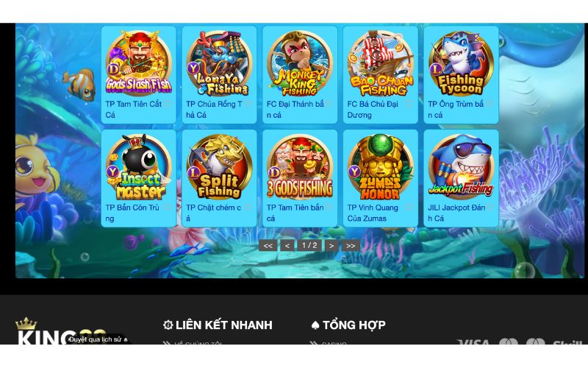Viewport: 588px width, 368px height.
Task: Launch the Long Ya Fishing game icon
Action: click(219, 63)
